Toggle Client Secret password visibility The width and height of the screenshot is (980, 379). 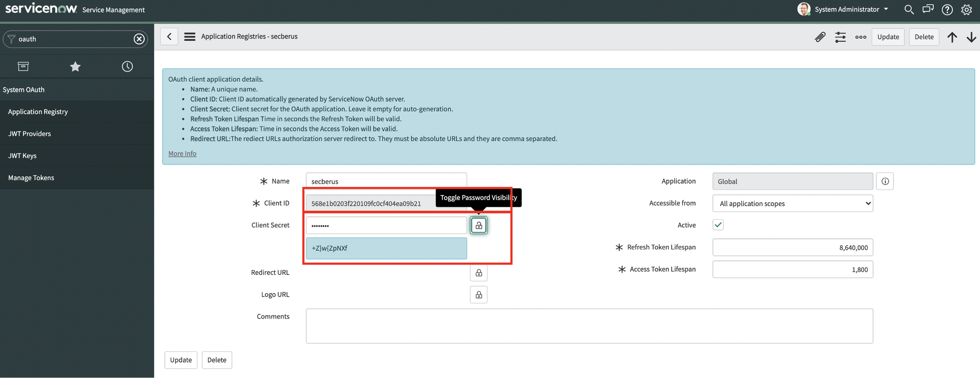479,225
